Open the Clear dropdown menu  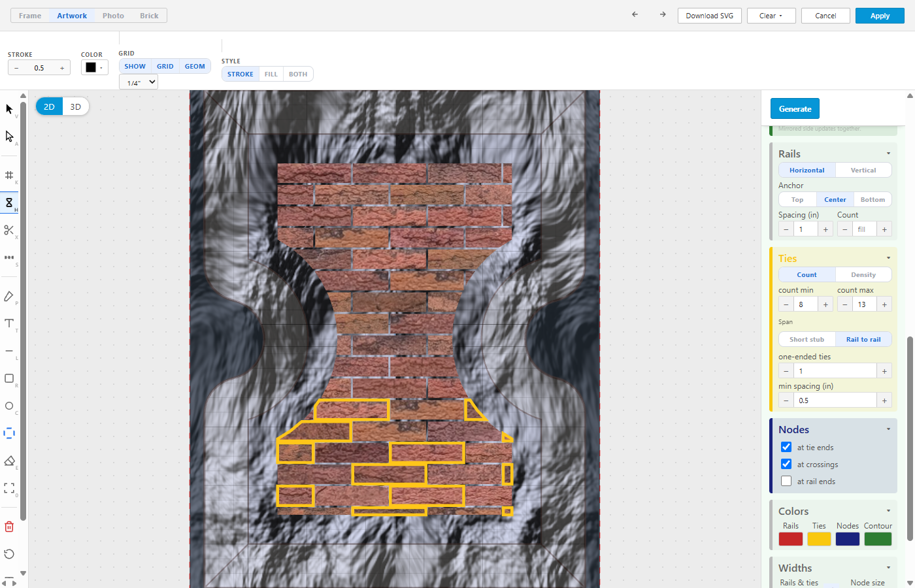click(x=771, y=16)
